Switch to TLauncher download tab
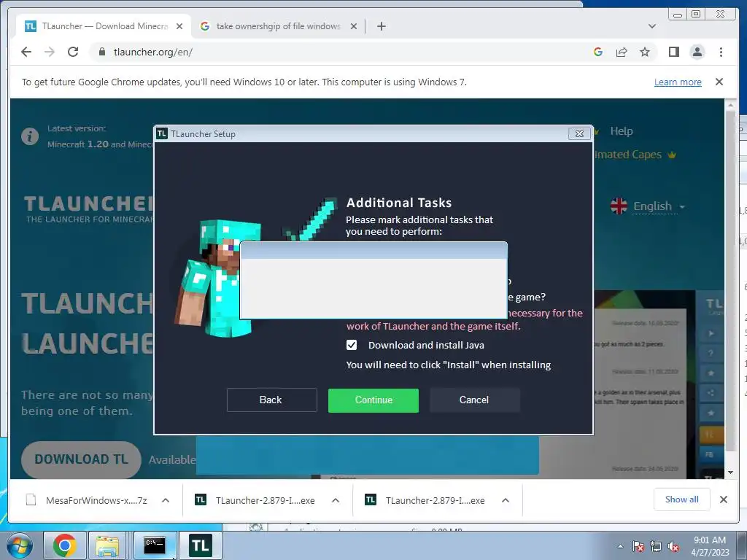The width and height of the screenshot is (747, 560). point(104,26)
